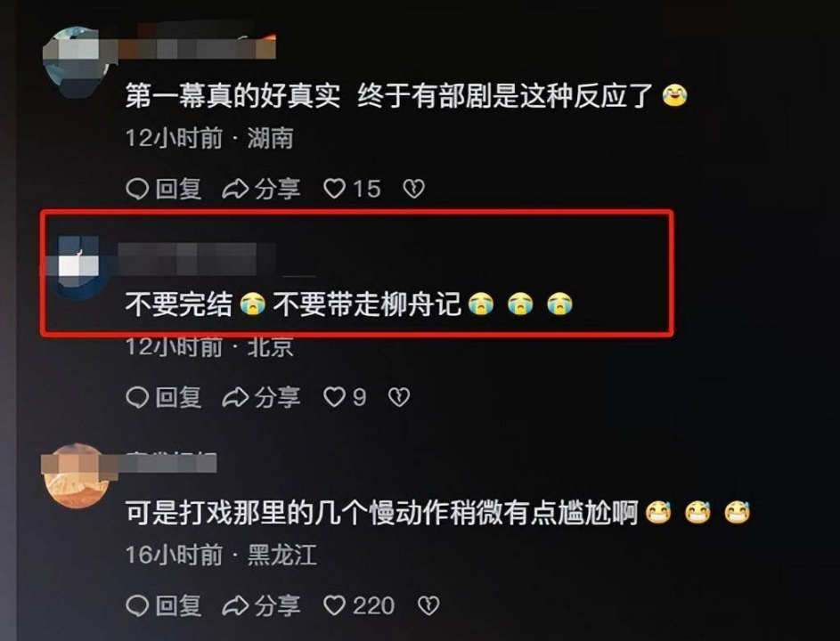840x641 pixels.
Task: Dislike the Beijing comment via broken heart
Action: click(399, 397)
